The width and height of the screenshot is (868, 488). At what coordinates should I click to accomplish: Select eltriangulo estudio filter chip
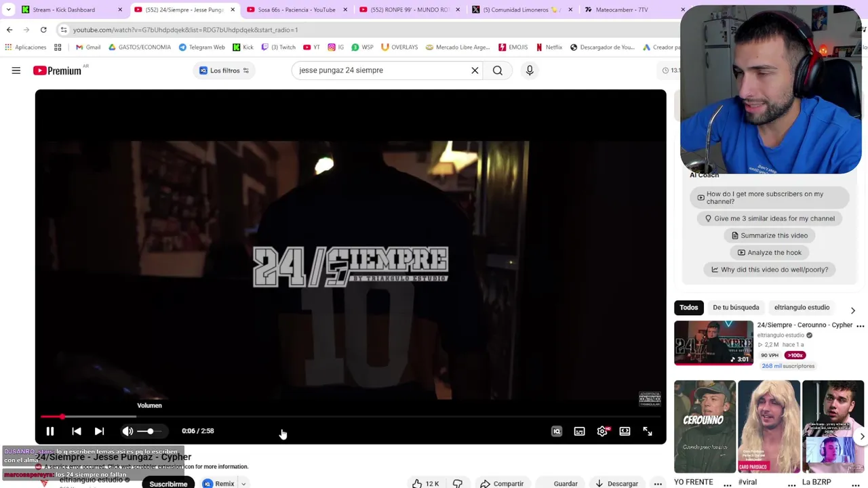click(x=802, y=308)
